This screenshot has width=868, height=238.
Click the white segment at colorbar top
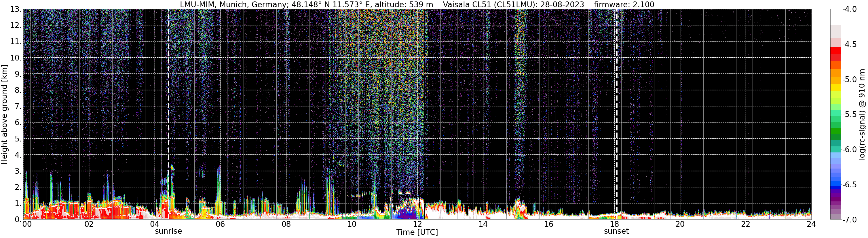(x=836, y=17)
